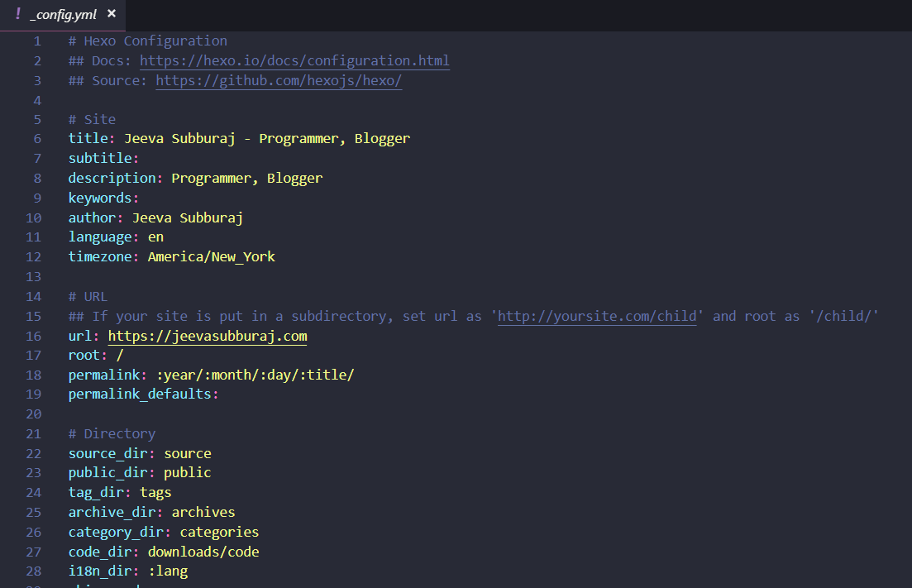Click the permalink value :year/:month/:day/:title/
This screenshot has height=588, width=912.
(255, 375)
